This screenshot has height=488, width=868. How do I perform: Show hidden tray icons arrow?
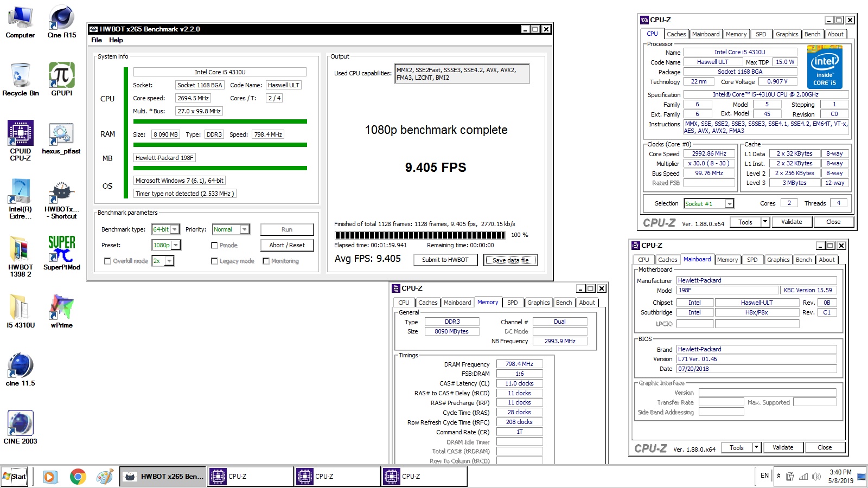click(x=778, y=476)
